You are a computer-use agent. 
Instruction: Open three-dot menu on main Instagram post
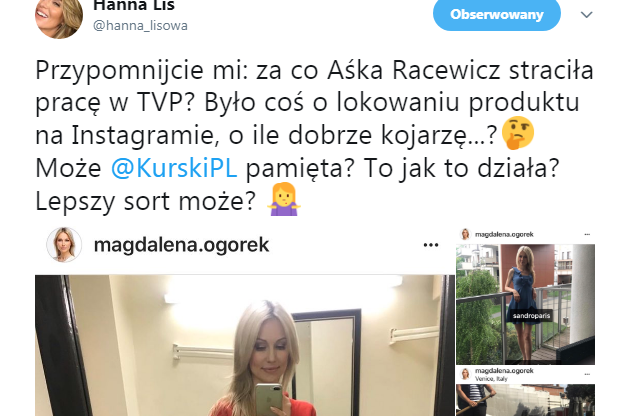[431, 245]
